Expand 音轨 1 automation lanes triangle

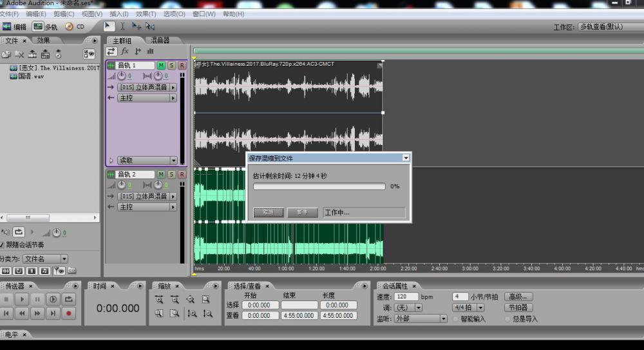tap(111, 160)
